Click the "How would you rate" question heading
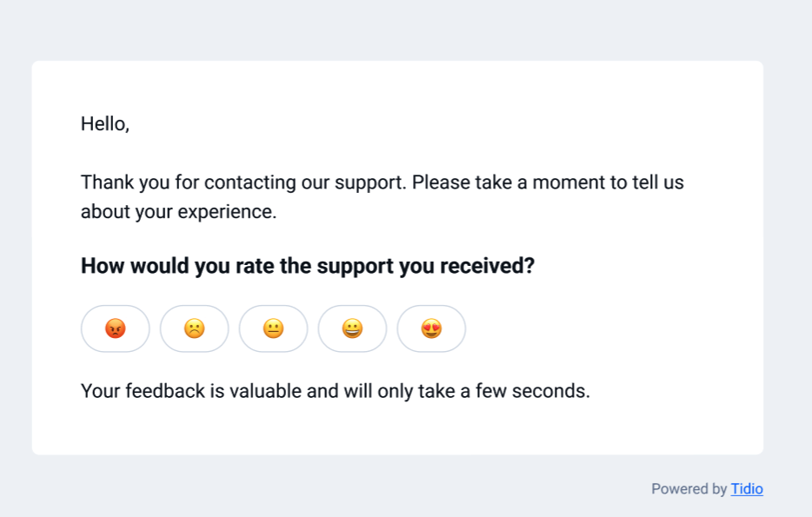Screen dimensions: 812x517 click(307, 266)
